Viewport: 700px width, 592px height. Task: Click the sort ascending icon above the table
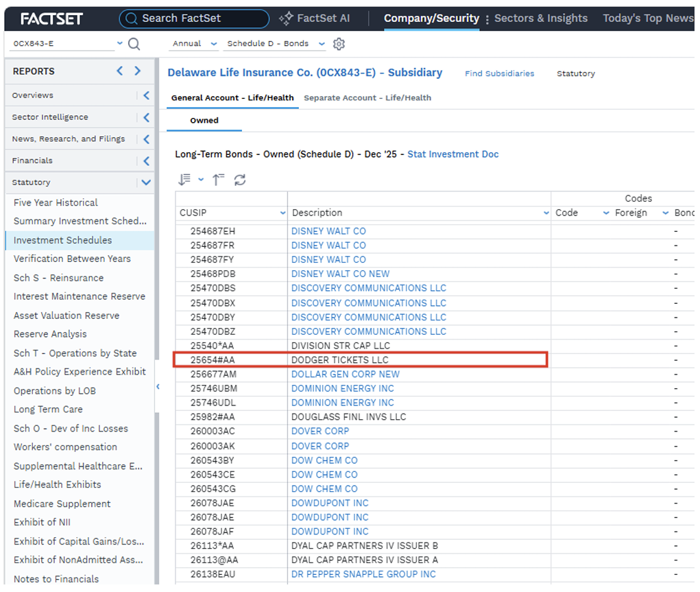coord(218,180)
